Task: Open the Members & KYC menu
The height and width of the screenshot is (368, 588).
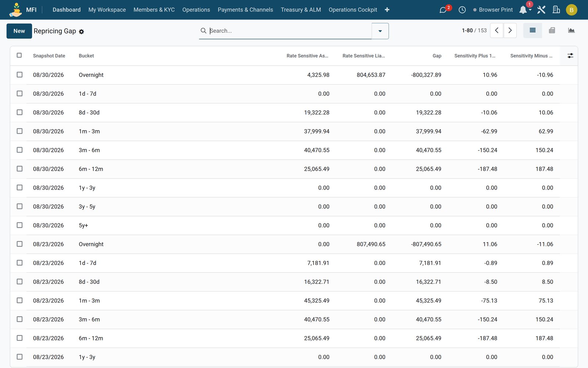Action: (x=154, y=10)
